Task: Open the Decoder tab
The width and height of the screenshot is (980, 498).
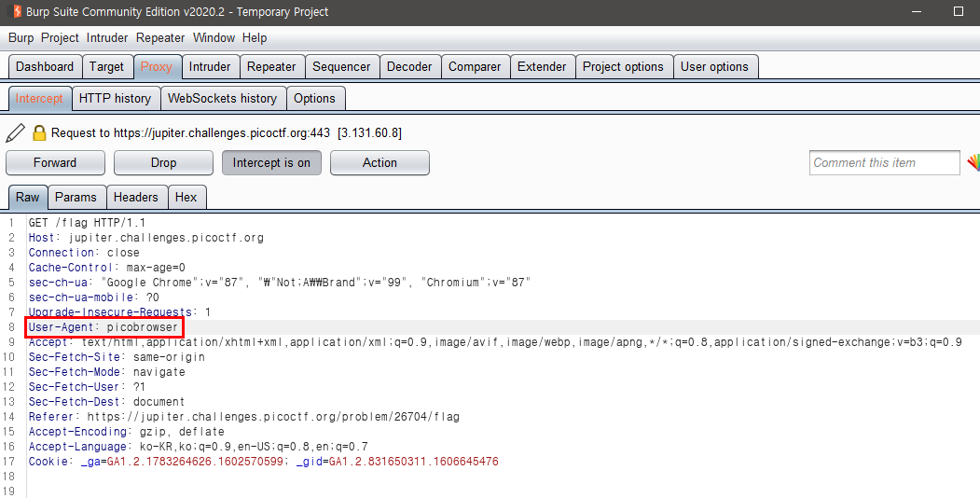Action: (409, 66)
